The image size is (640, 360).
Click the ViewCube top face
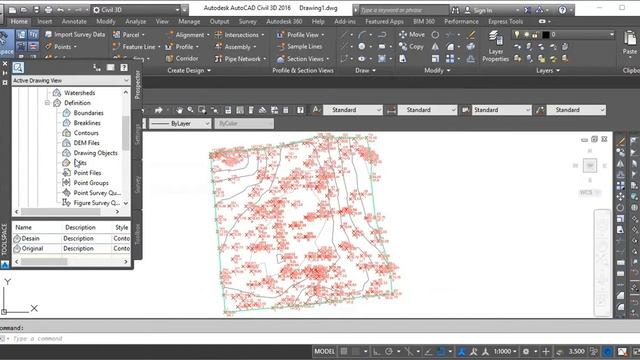pyautogui.click(x=590, y=165)
